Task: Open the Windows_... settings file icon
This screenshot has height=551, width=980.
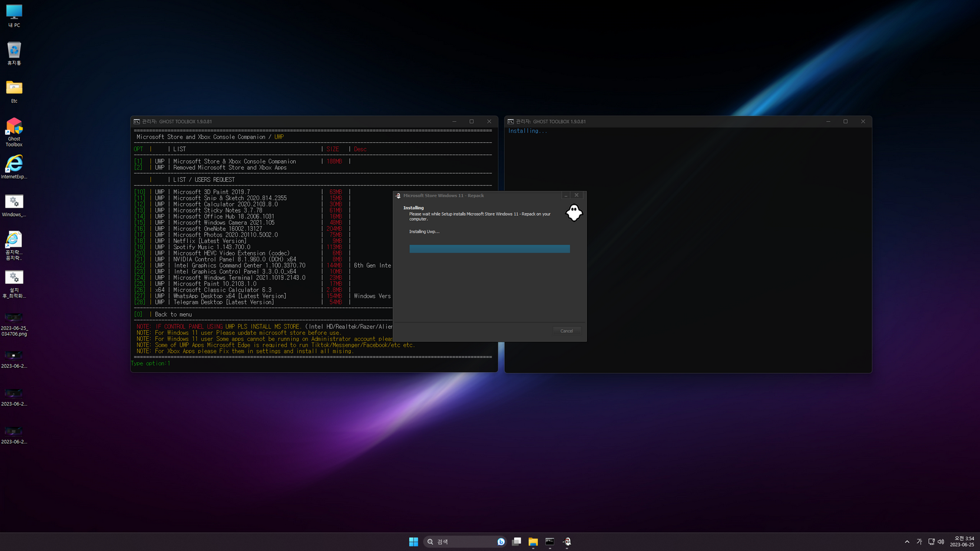Action: coord(14,205)
